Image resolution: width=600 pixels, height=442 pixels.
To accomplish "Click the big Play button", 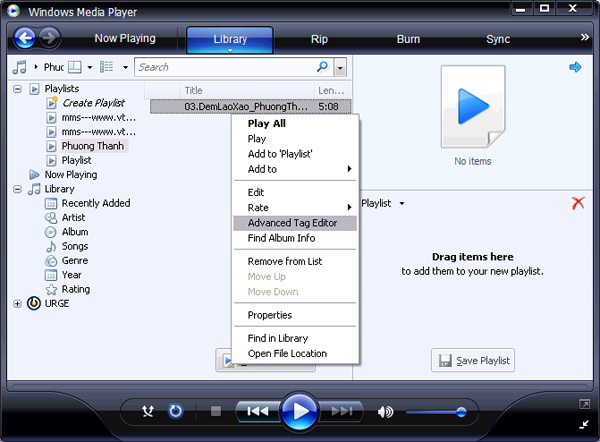I will pos(300,411).
